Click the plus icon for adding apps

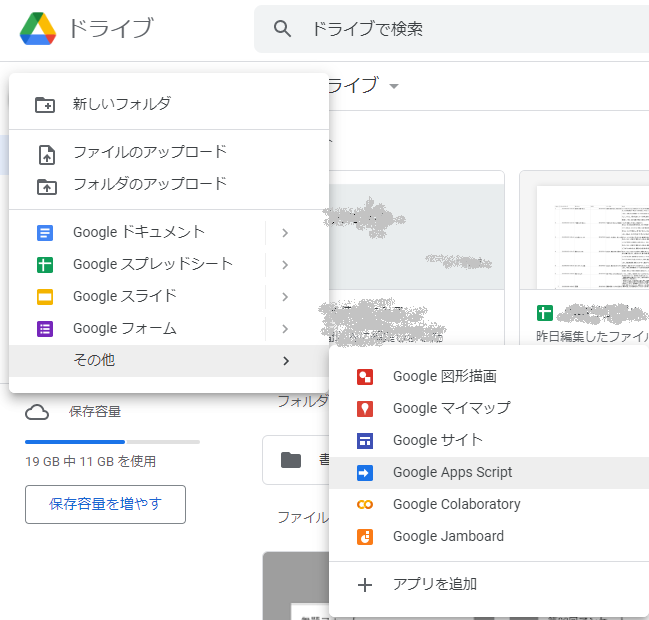(365, 585)
